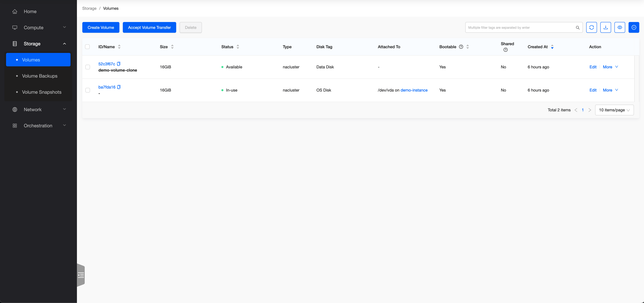Click the eye icon to customize columns
The image size is (644, 303).
(x=619, y=28)
